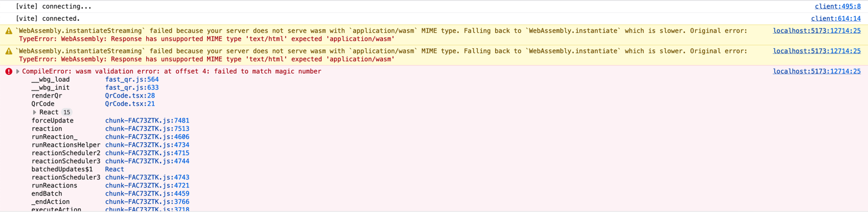
Task: Open chunk-FAC73ZTK.js:3766 link
Action: pyautogui.click(x=147, y=201)
